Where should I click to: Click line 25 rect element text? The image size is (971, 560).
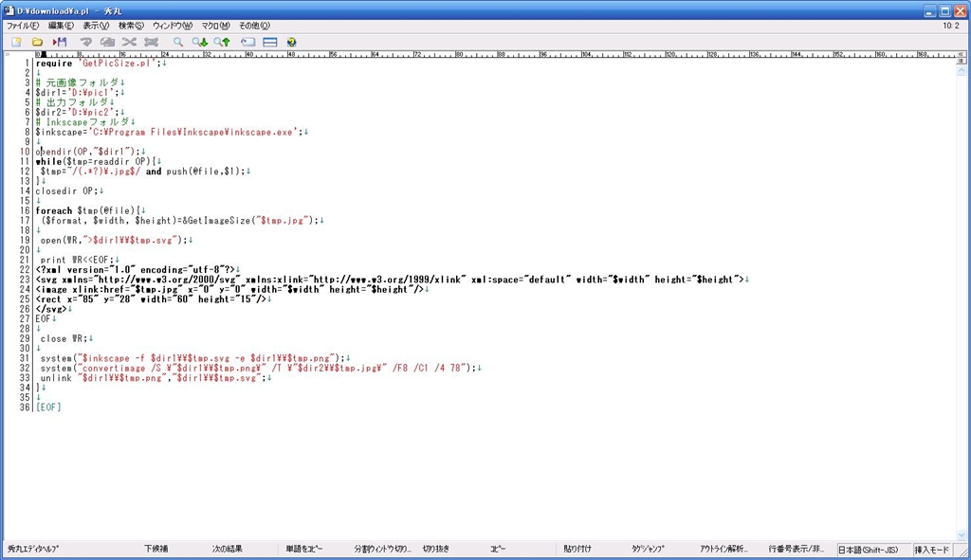(151, 299)
